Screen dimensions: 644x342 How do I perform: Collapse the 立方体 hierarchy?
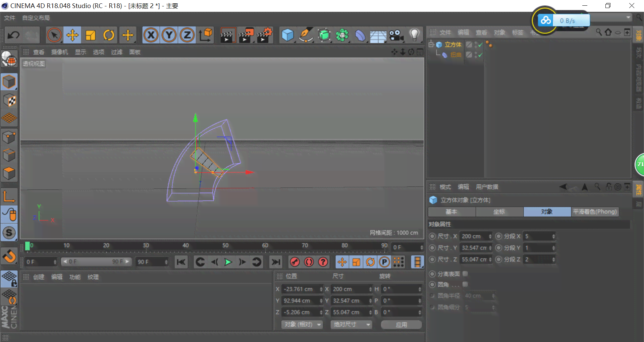pyautogui.click(x=431, y=44)
